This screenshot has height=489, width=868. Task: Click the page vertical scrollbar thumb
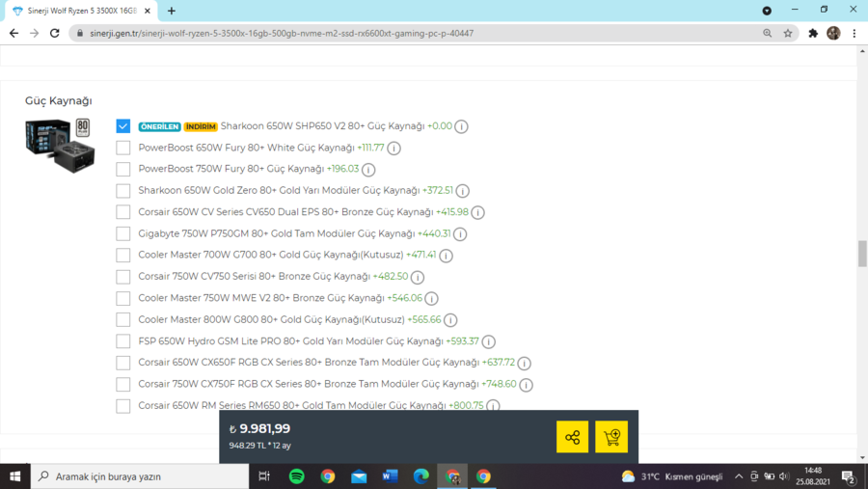(x=862, y=253)
